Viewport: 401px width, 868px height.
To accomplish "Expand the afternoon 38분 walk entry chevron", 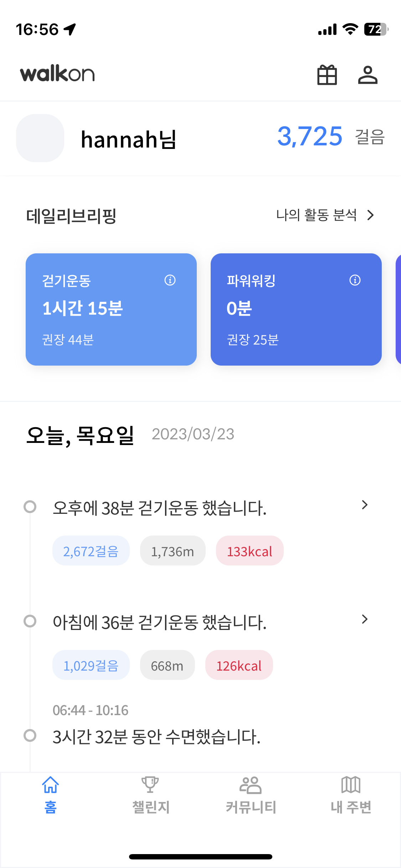I will click(364, 505).
